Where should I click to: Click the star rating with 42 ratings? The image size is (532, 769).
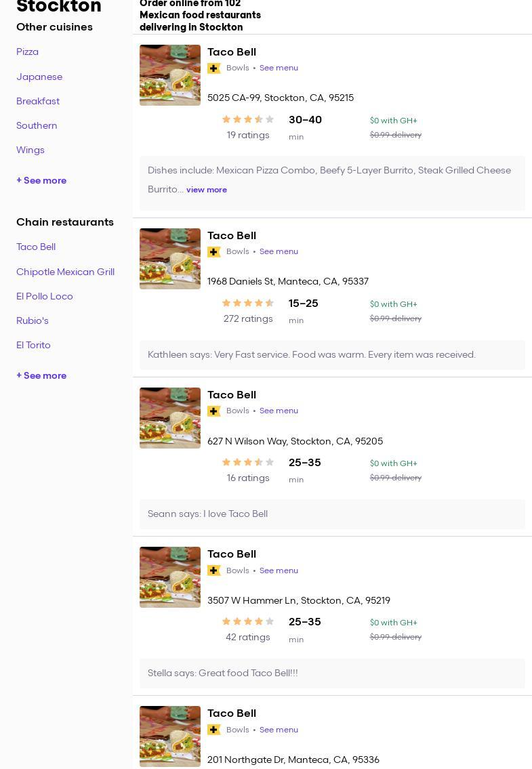(248, 622)
